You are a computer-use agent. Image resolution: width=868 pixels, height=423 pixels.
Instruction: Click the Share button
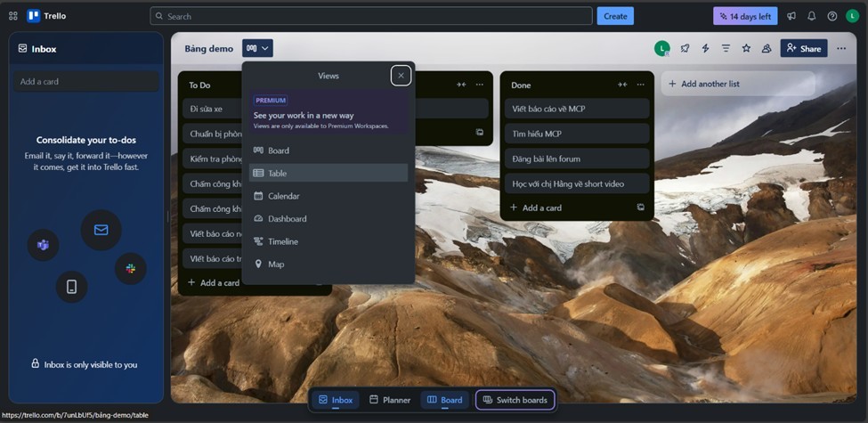(803, 48)
